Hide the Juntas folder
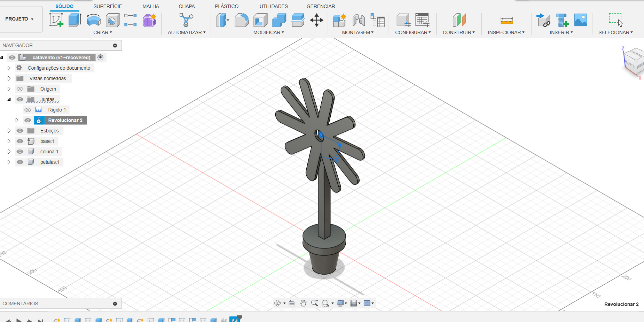 click(x=20, y=99)
